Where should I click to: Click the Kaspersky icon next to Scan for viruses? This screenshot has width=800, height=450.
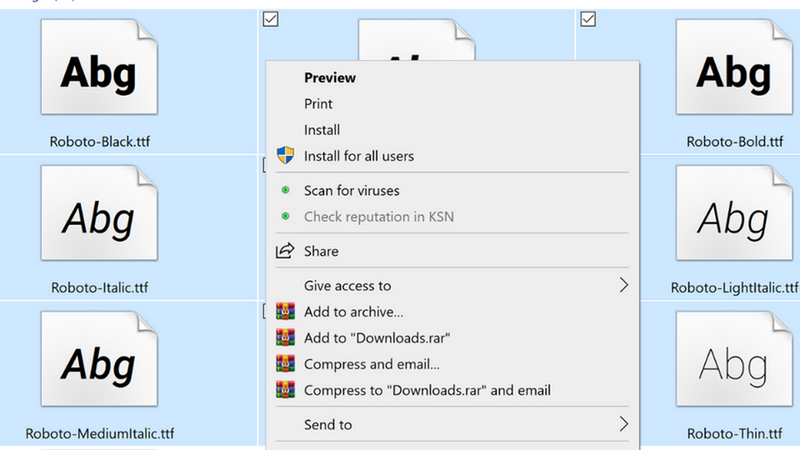click(286, 190)
